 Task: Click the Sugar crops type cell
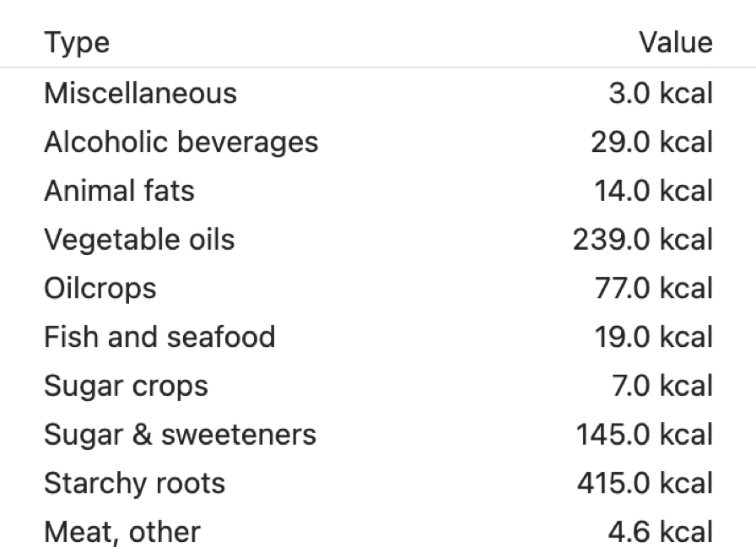[x=126, y=386]
